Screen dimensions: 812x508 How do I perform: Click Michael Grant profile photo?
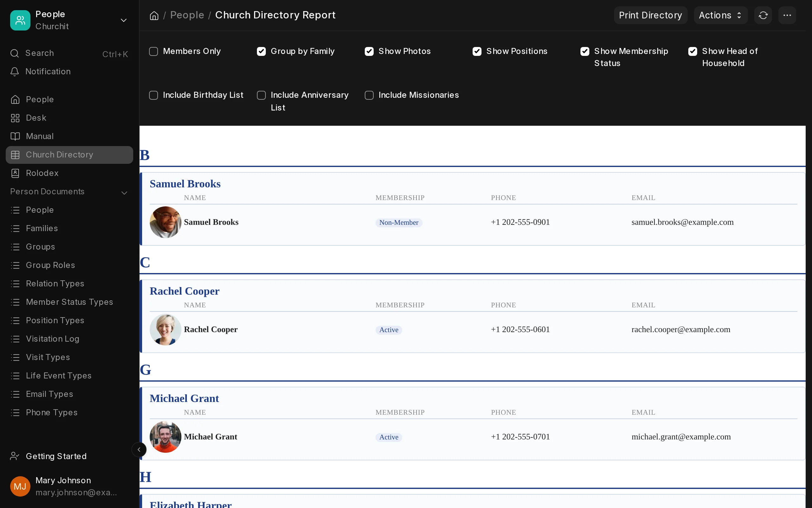point(166,437)
